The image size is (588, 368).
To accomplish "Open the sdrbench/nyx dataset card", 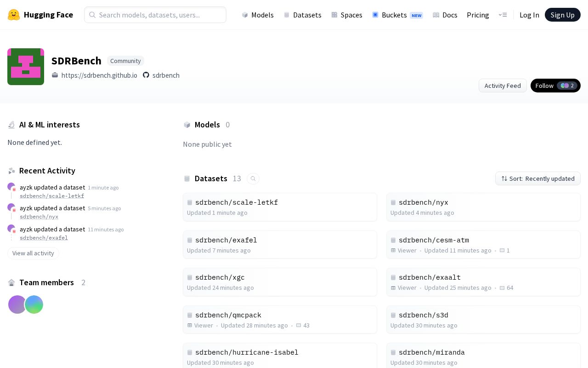I will [483, 207].
